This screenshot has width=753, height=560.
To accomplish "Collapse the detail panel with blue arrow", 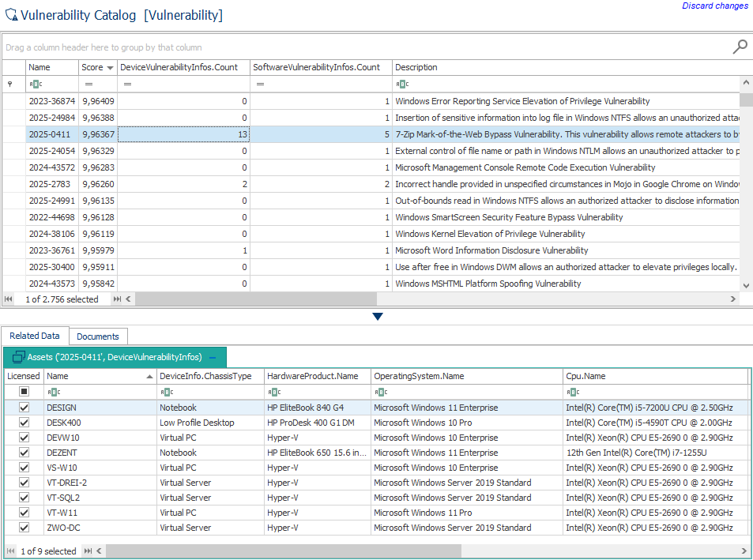I will (x=377, y=317).
